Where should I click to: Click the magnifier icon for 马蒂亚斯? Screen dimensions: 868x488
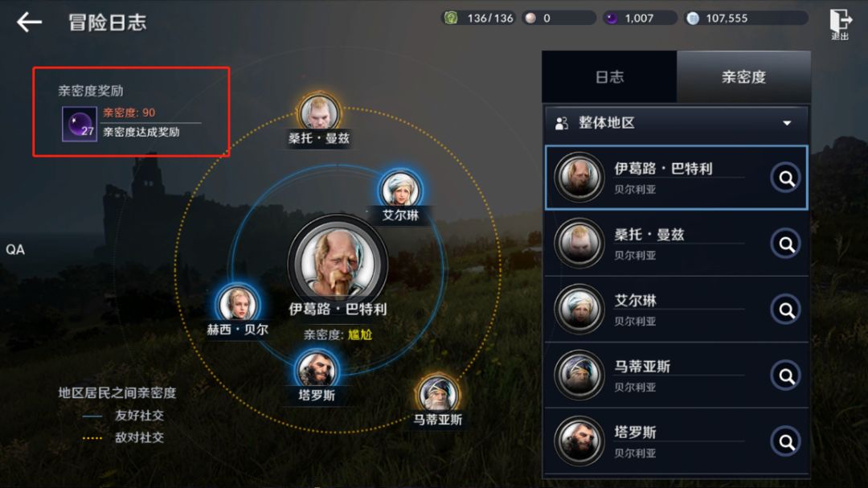coord(785,375)
